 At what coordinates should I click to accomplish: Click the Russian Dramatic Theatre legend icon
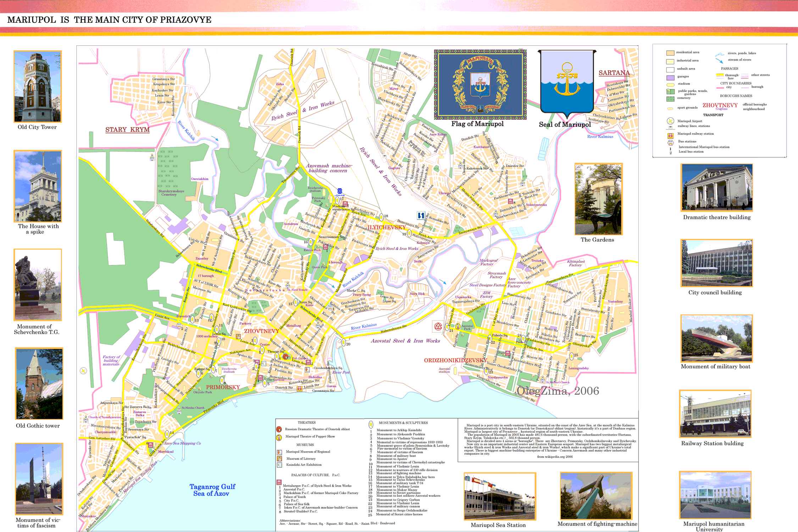(279, 430)
